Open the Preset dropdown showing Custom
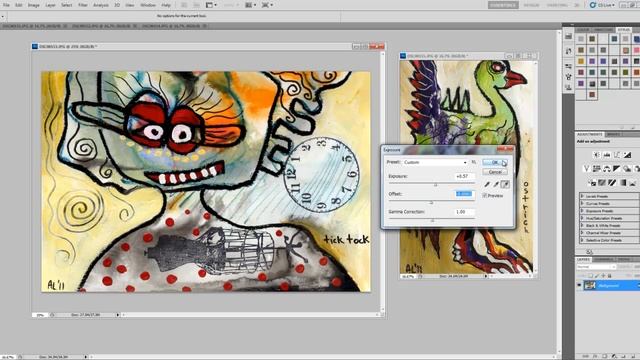The image size is (640, 360). coord(435,162)
